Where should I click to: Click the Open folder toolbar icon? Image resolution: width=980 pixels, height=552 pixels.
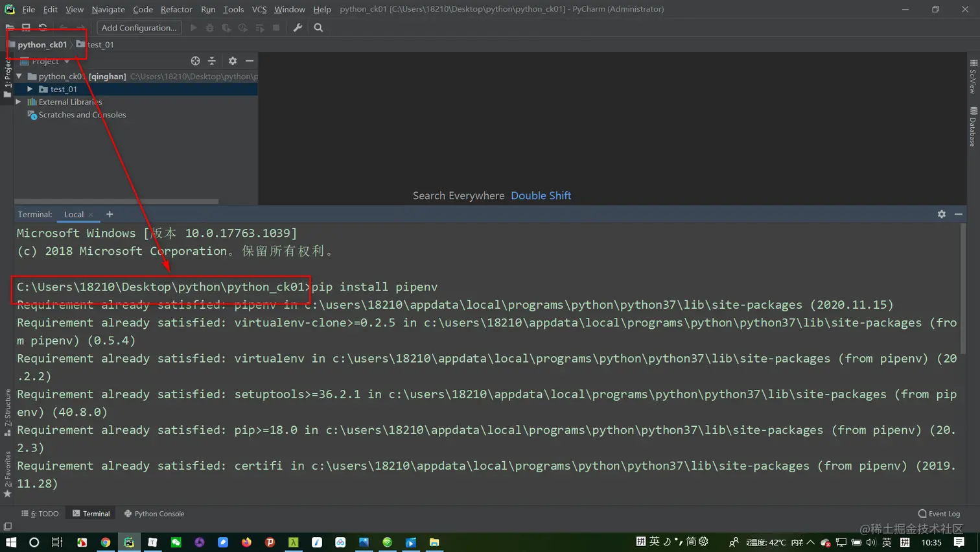pyautogui.click(x=10, y=28)
